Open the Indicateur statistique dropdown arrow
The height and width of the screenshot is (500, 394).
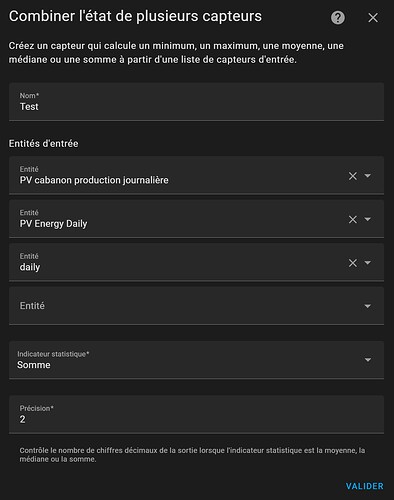point(368,360)
